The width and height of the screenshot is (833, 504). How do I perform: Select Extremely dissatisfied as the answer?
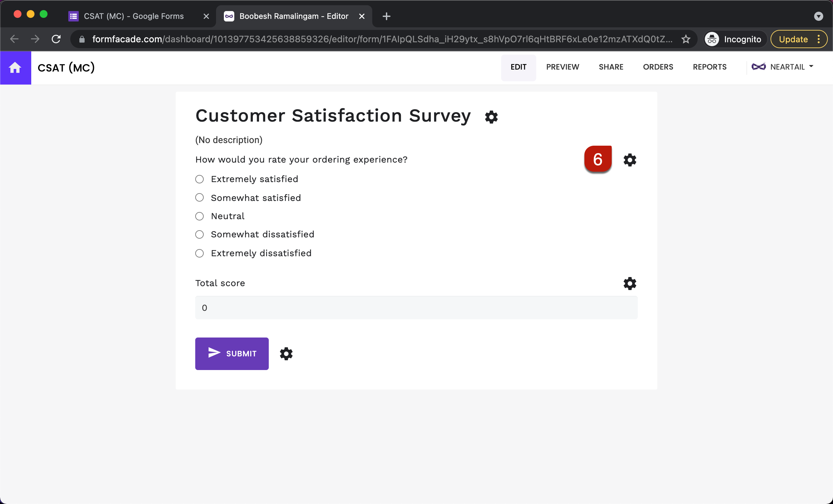tap(199, 253)
